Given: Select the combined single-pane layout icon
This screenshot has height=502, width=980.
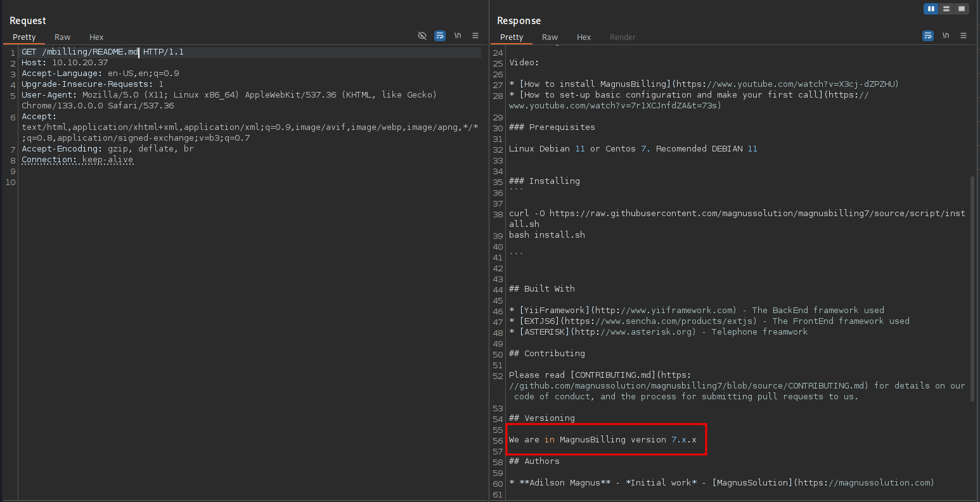Looking at the screenshot, I should click(x=962, y=9).
